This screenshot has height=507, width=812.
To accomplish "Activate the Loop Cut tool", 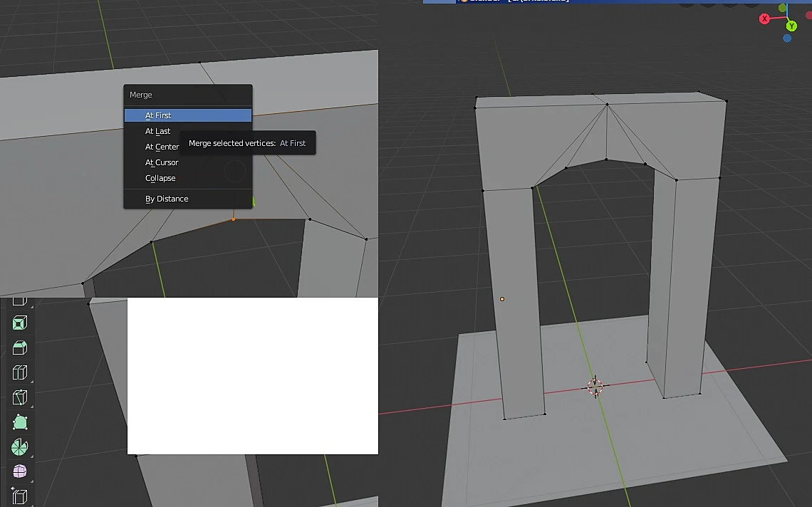I will pyautogui.click(x=20, y=373).
